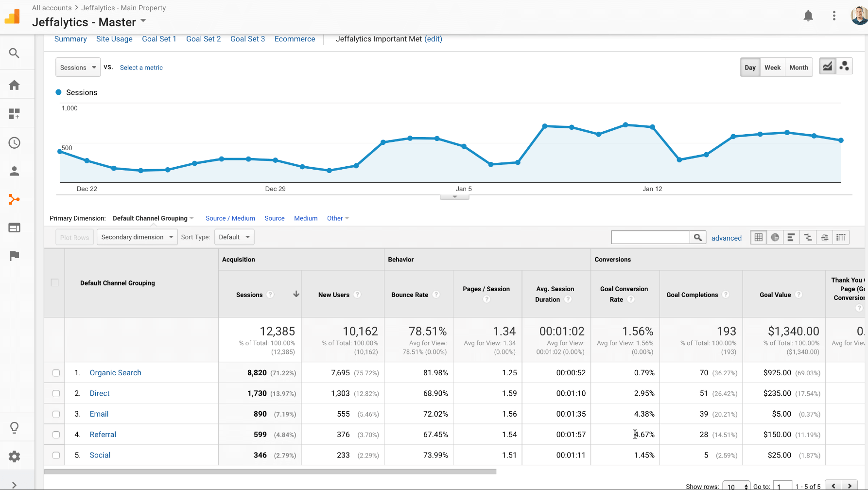Select the Pivot view icon

pos(841,237)
